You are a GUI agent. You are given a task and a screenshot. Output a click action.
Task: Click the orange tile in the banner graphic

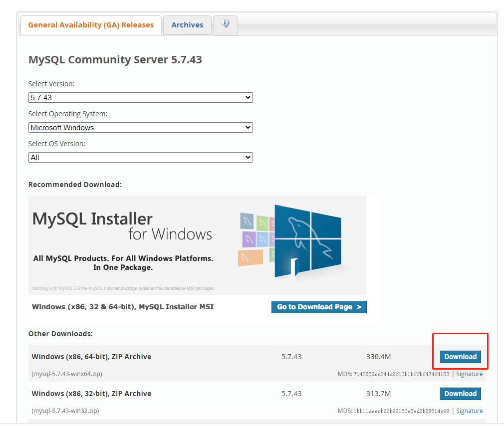(250, 258)
